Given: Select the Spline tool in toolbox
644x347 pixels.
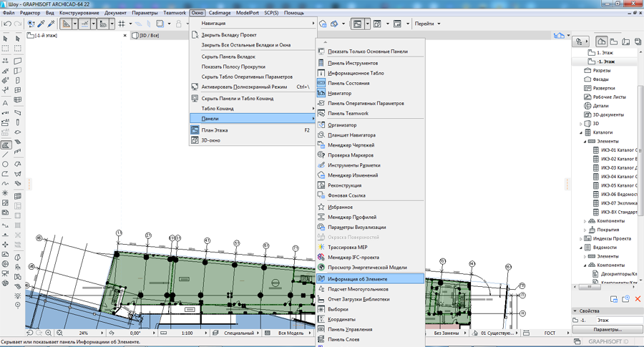Looking at the screenshot, I should point(5,184).
